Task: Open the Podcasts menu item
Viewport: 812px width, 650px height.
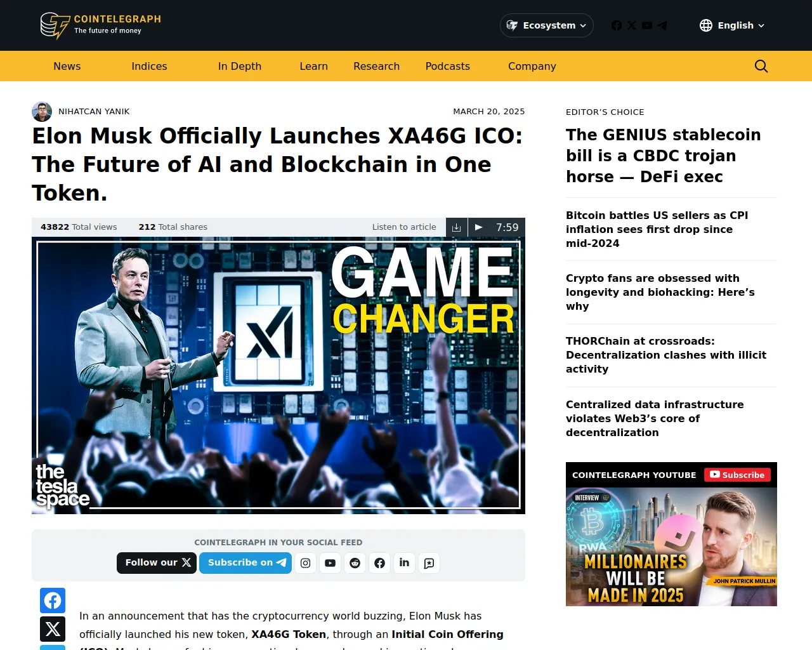Action: (448, 66)
